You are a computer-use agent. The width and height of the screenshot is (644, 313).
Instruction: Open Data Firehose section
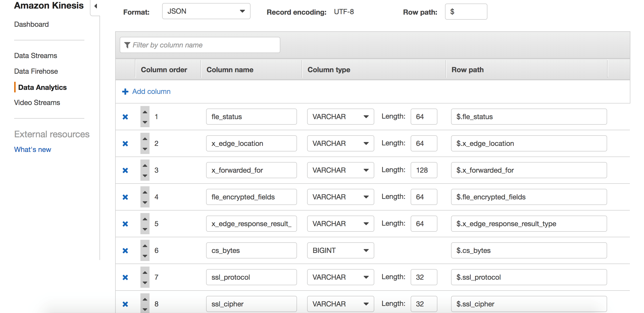(36, 71)
